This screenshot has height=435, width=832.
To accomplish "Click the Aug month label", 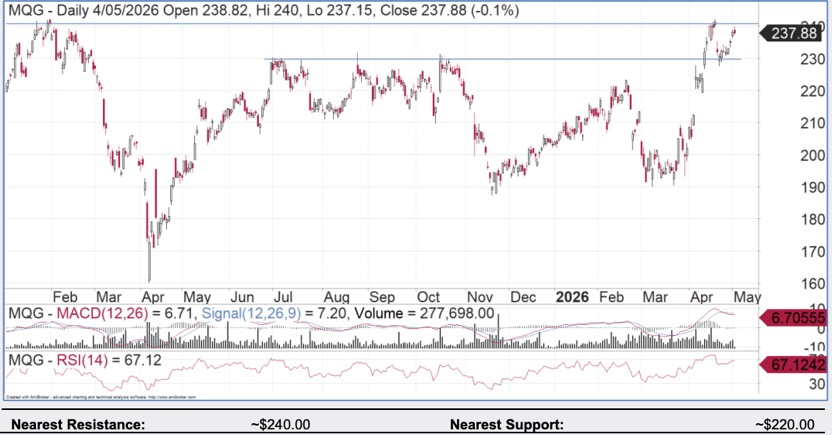I will [337, 297].
